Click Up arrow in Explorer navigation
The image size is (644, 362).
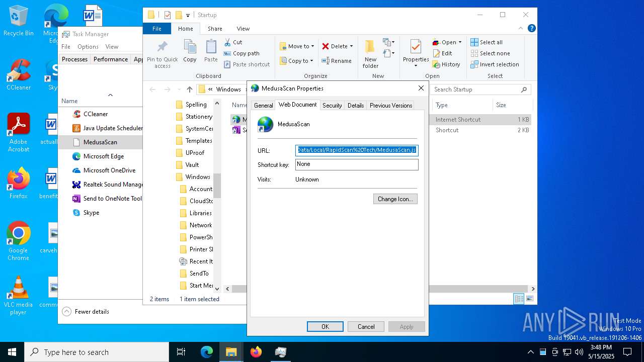190,89
